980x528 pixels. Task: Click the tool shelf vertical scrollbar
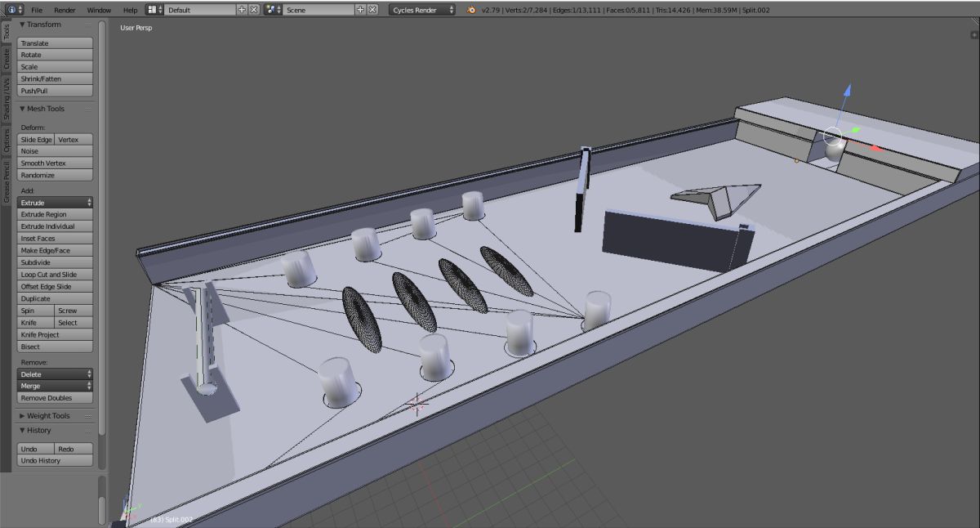[102, 229]
